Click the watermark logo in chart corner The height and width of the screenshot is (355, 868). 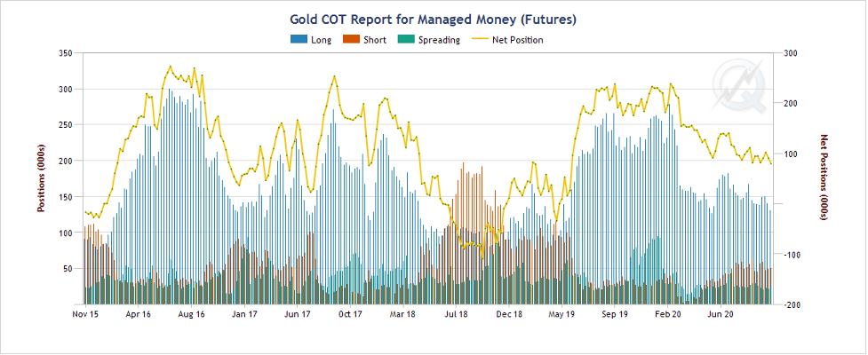(739, 83)
